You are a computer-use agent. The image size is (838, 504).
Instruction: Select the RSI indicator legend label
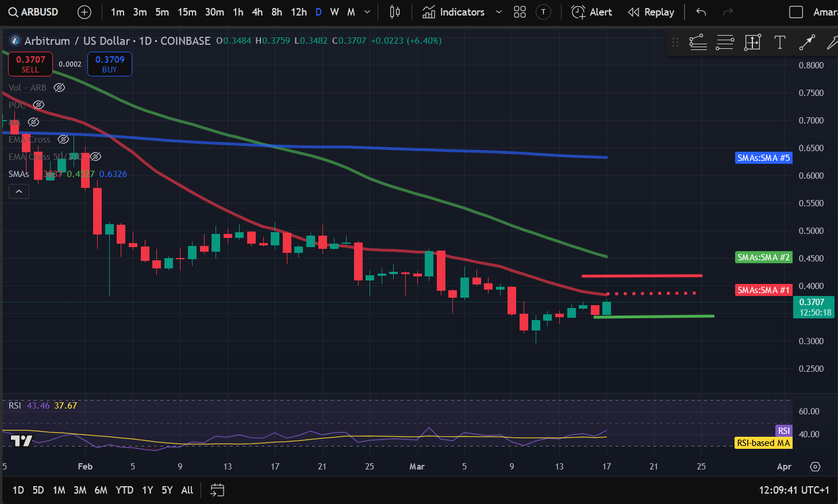[x=15, y=405]
